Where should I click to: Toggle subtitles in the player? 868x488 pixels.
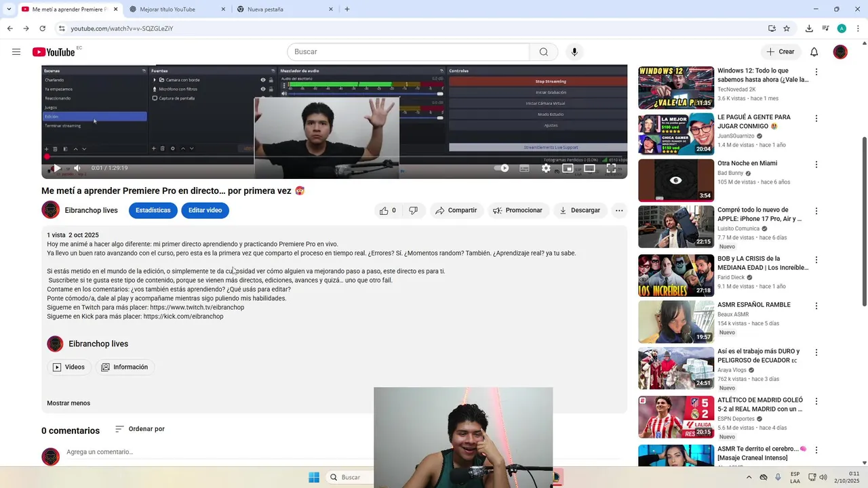coord(524,168)
